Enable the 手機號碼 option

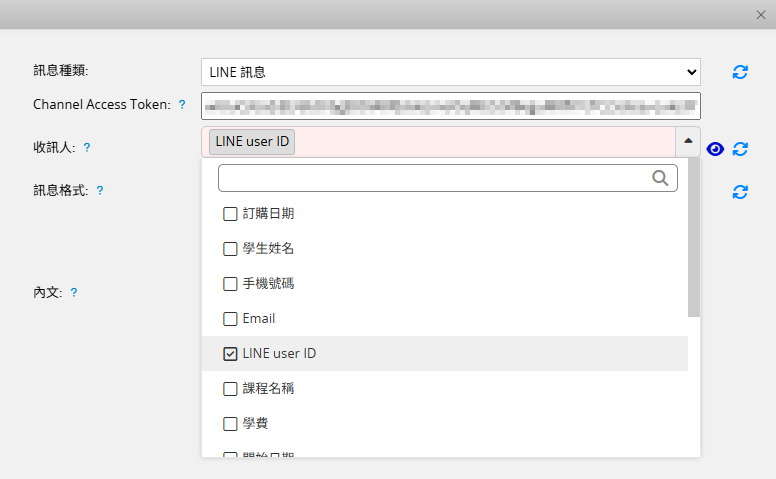230,283
